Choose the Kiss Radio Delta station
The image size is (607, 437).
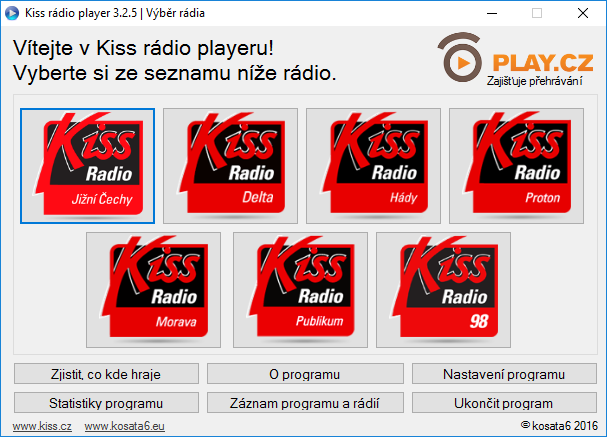[230, 166]
